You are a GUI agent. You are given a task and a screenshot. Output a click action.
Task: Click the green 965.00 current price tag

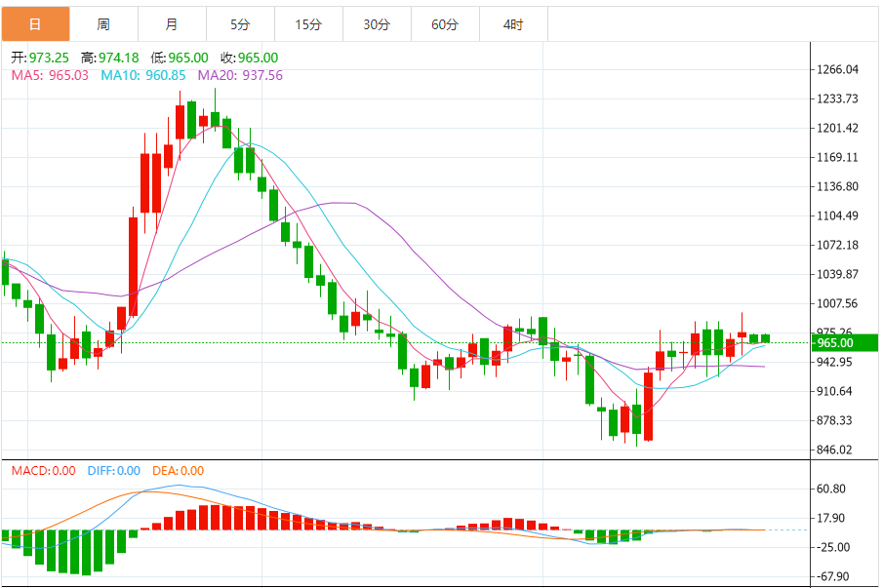tap(845, 343)
